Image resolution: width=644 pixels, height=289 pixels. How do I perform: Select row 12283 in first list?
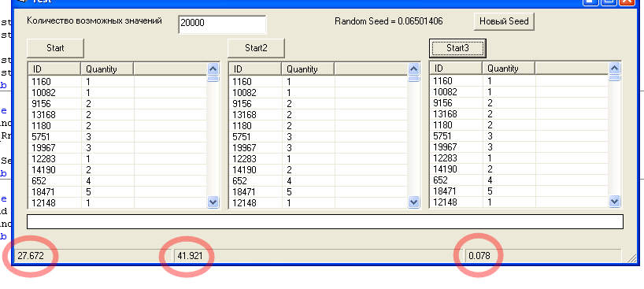coord(117,159)
